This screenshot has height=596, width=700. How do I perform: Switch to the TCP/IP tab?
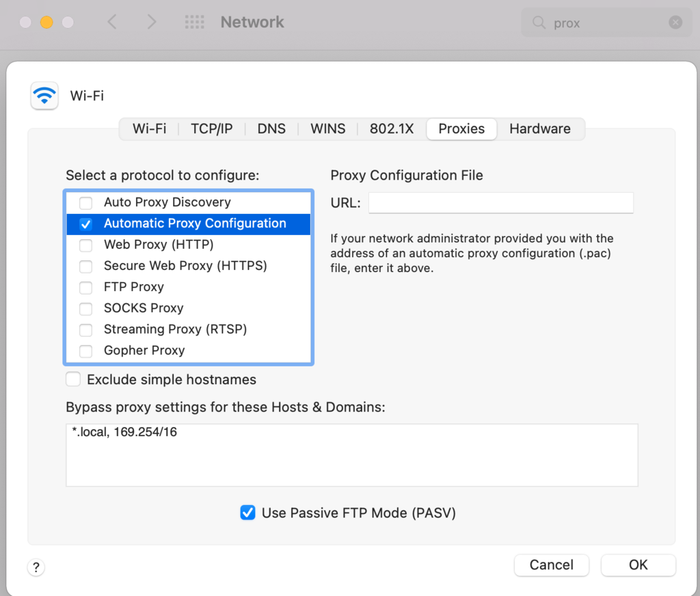click(x=211, y=128)
